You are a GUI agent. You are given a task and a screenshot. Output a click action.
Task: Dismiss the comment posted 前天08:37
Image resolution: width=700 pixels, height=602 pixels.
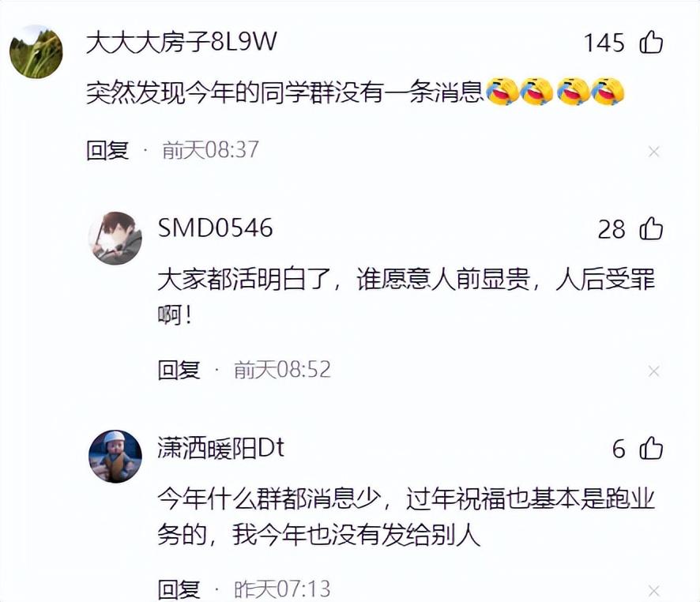654,152
